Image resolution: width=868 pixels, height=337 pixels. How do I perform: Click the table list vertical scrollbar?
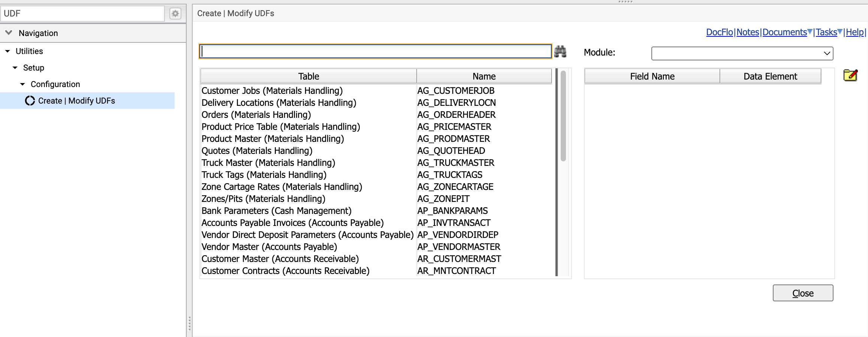(563, 116)
